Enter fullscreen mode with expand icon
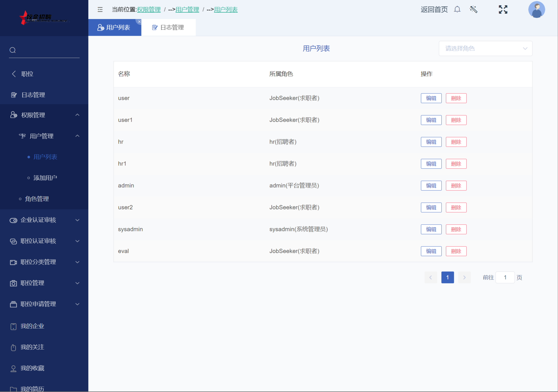 pyautogui.click(x=503, y=10)
